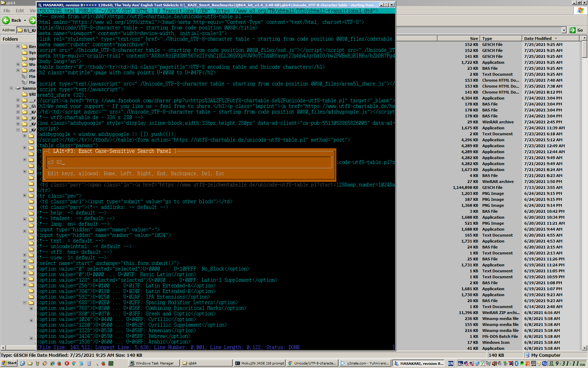Click the green Back arrow icon
The image size is (588, 368).
[6, 20]
